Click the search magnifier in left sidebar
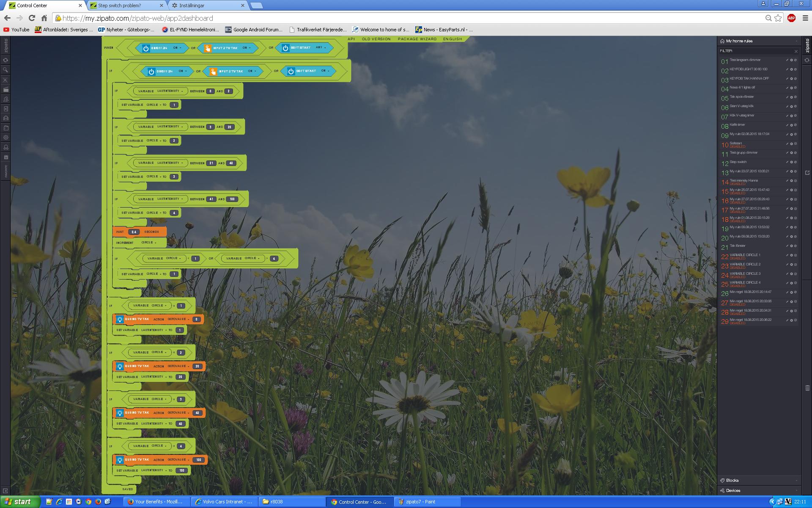The image size is (812, 508). pos(5,70)
